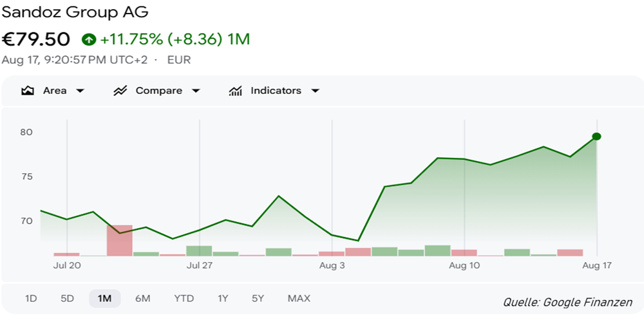The height and width of the screenshot is (322, 644).
Task: Click the Indicators bar-chart icon
Action: (x=235, y=91)
